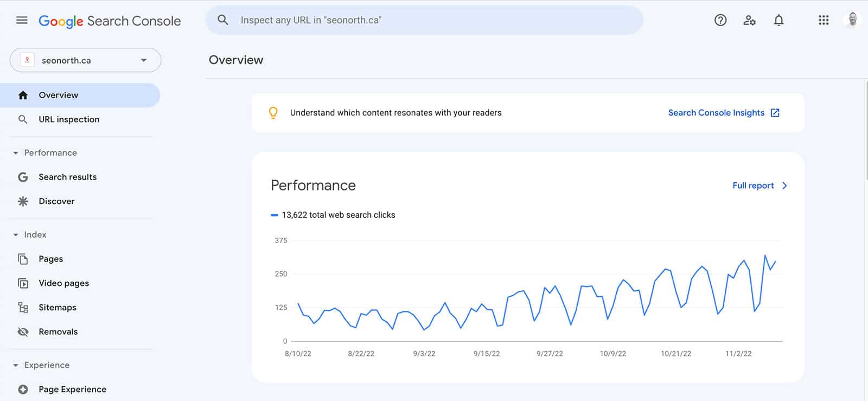
Task: Click the 11/2/22 date on chart axis
Action: tap(738, 354)
